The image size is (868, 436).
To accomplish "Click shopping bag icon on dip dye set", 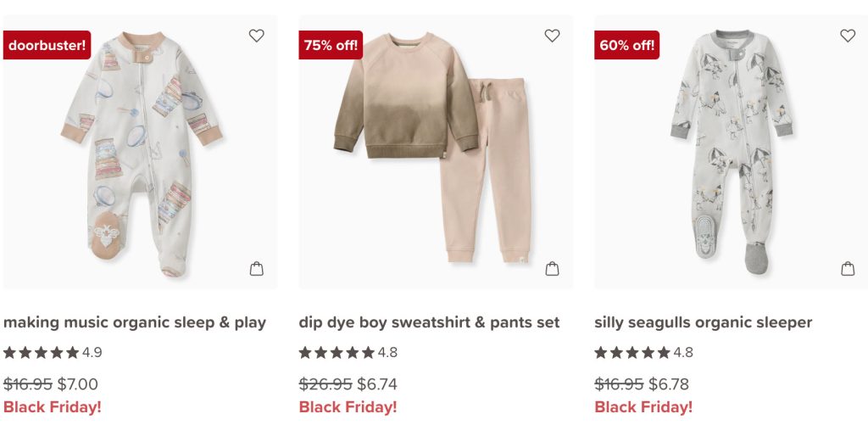I will 552,269.
